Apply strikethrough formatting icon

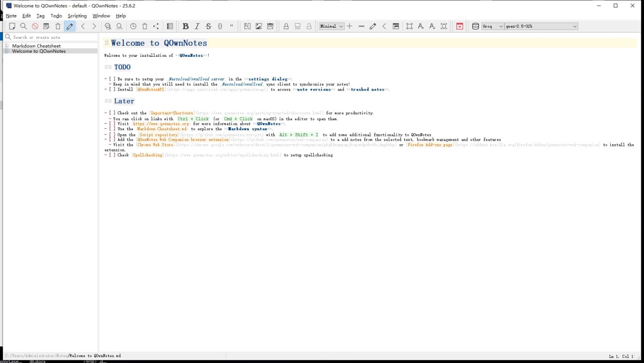pos(209,26)
